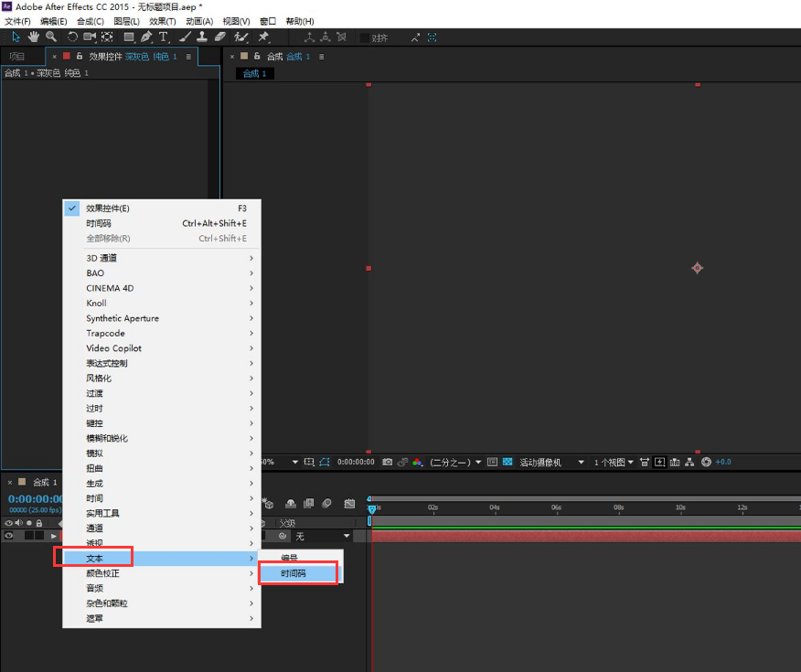801x672 pixels.
Task: Select the Rotation tool
Action: coord(72,37)
